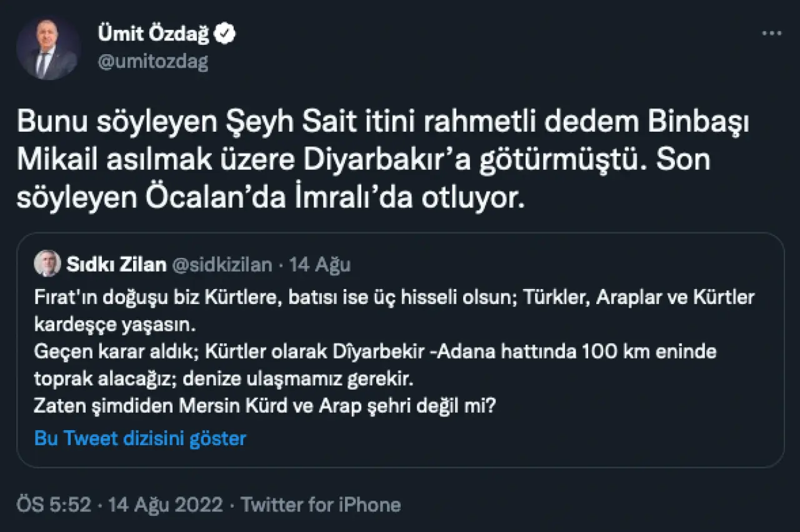This screenshot has height=532, width=800.
Task: Open quoted tweet line starting "Fırat'ın doğuşu"
Action: 394,298
